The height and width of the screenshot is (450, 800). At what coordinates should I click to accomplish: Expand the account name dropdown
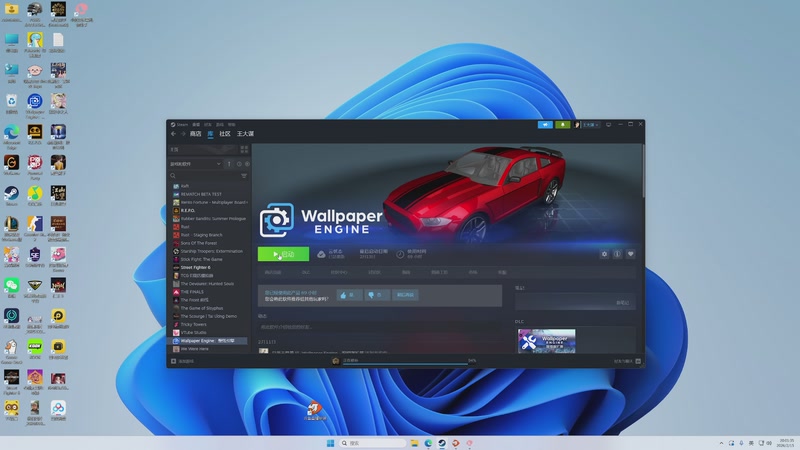591,124
